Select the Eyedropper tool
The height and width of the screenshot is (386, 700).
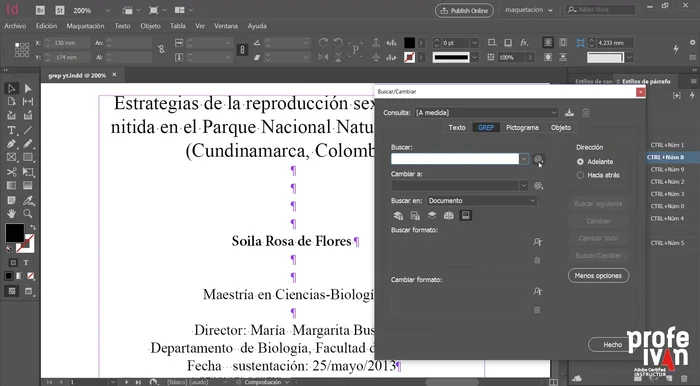(x=28, y=200)
